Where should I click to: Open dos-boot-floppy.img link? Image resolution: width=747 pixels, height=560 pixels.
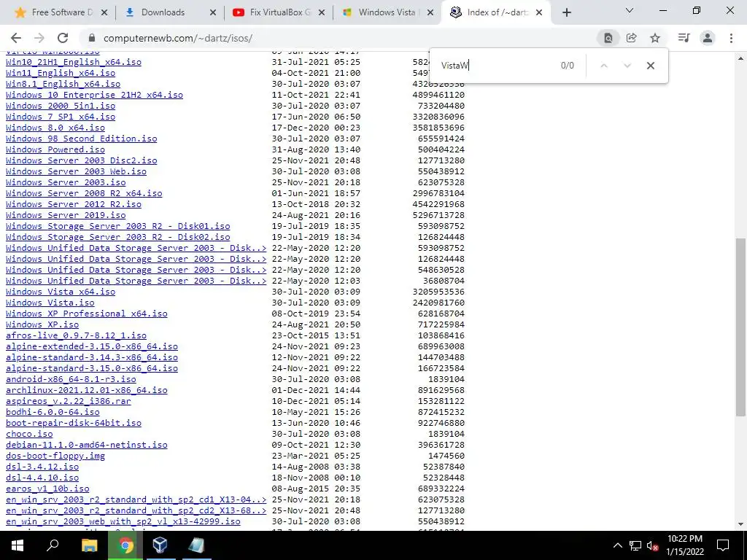[x=55, y=456]
